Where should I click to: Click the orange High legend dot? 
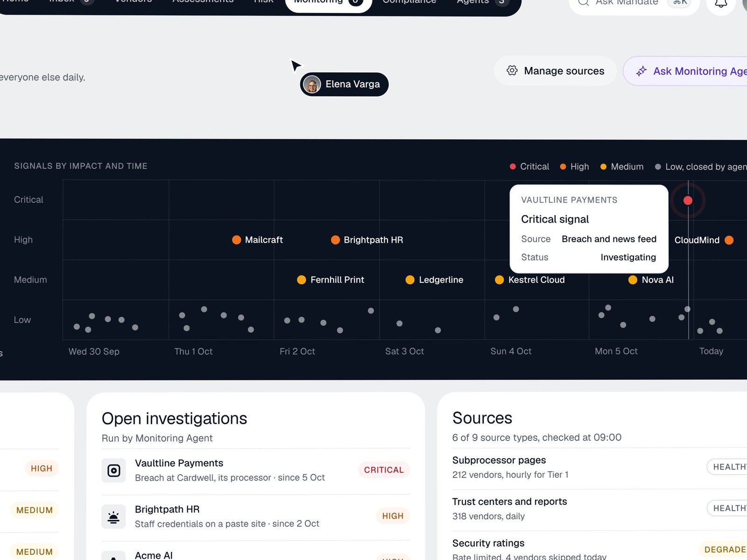[x=563, y=167]
